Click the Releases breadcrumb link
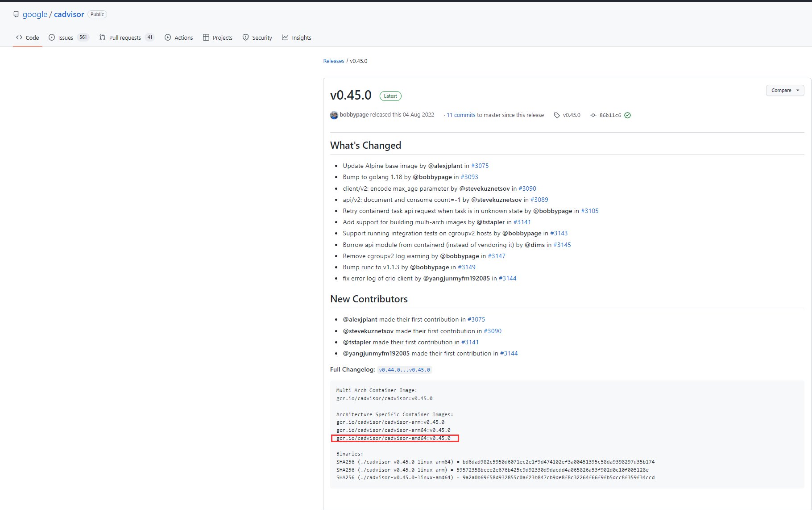This screenshot has width=812, height=510. click(334, 61)
